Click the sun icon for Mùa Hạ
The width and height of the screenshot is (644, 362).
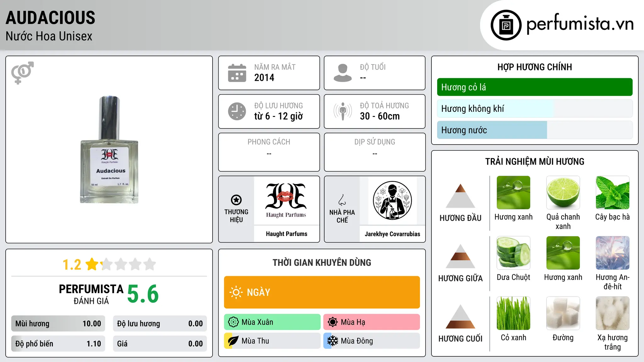[333, 322]
